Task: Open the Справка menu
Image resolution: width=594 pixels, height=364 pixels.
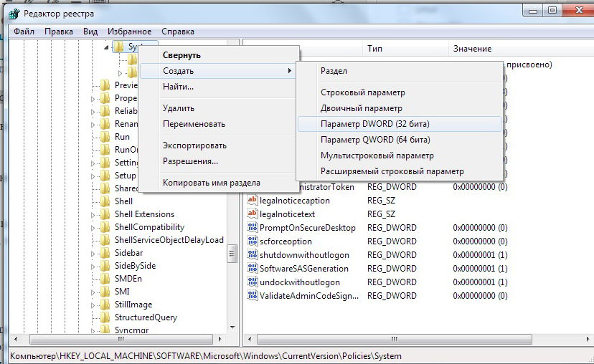Action: point(178,32)
